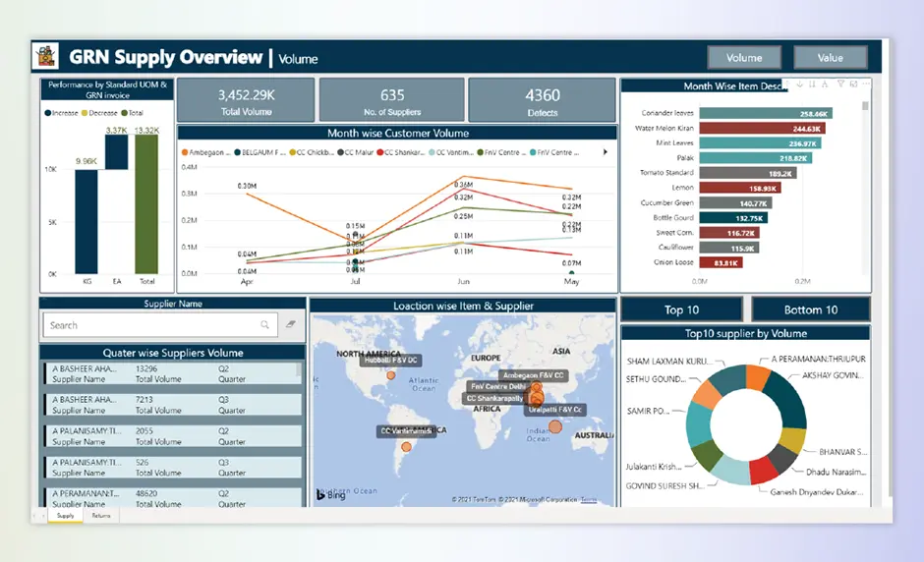924x562 pixels.
Task: Click the company logo in dashboard header
Action: click(x=46, y=57)
